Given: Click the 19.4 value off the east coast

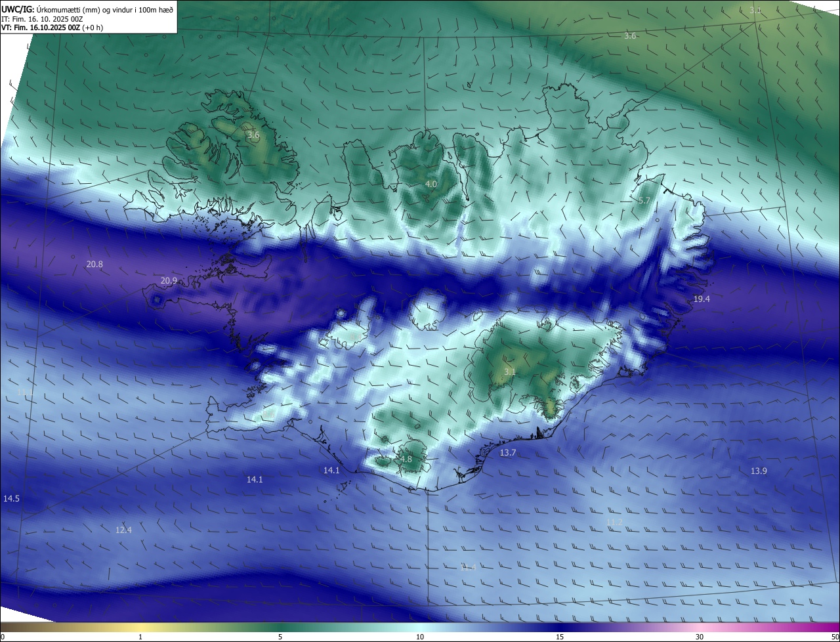Looking at the screenshot, I should click(x=702, y=299).
